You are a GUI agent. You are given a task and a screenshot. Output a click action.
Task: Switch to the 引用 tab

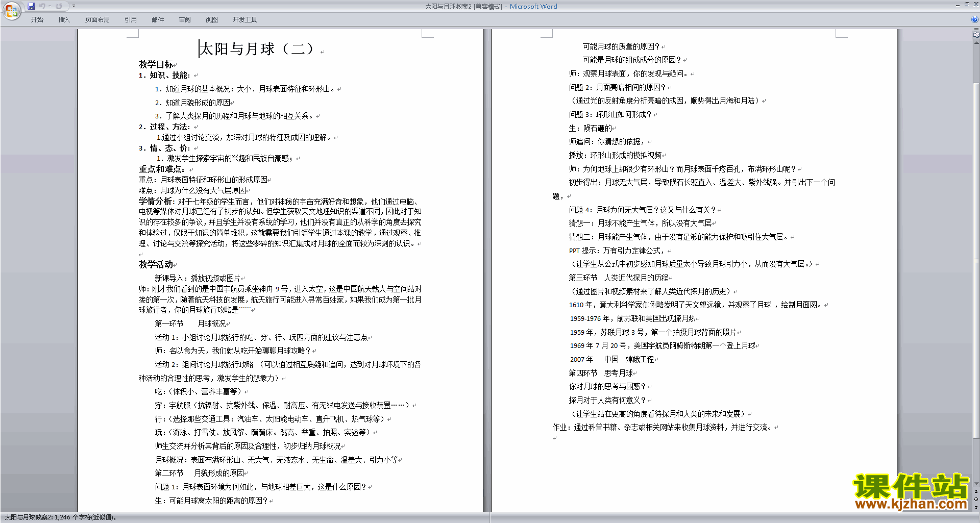pyautogui.click(x=131, y=19)
